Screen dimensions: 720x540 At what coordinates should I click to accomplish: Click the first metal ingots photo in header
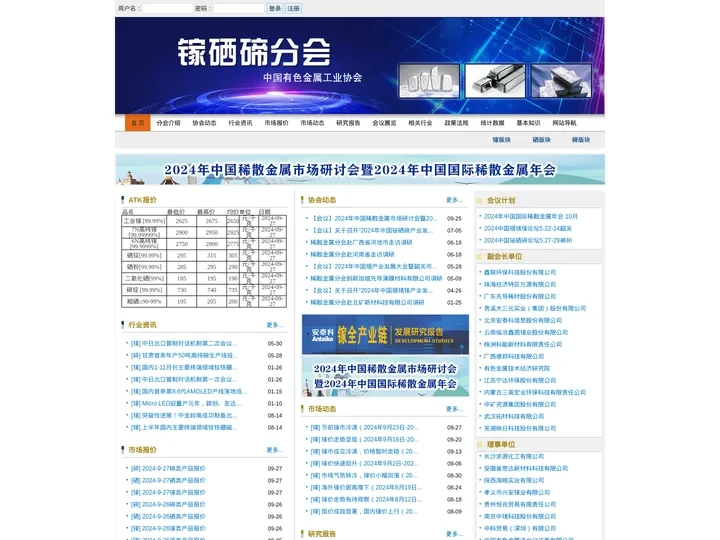pyautogui.click(x=429, y=81)
